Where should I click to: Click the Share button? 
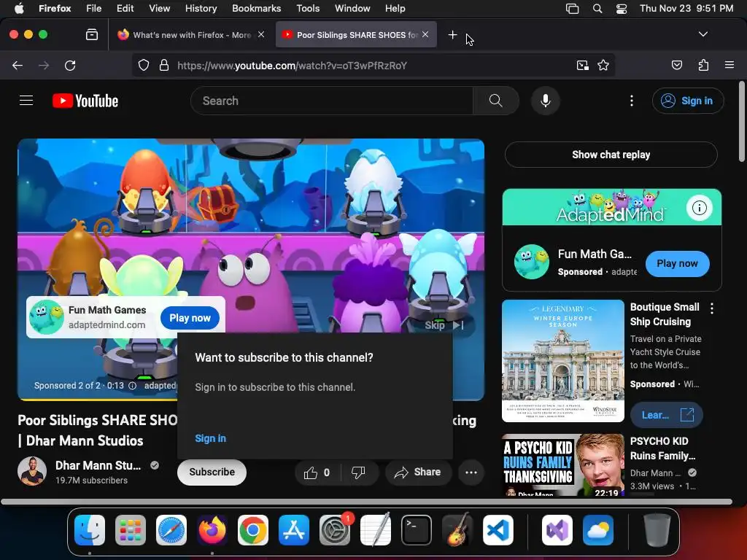[418, 472]
